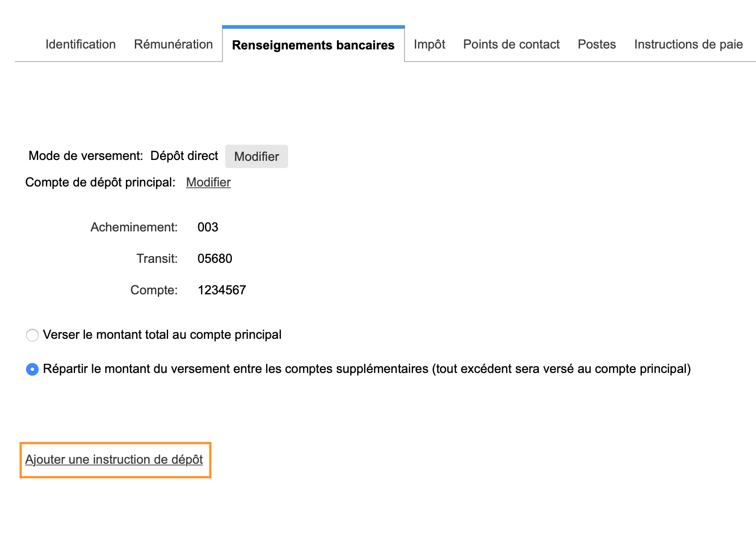Viewport: 756px width, 541px height.
Task: Click Modifier link for Compte de dépôt principal
Action: click(209, 182)
